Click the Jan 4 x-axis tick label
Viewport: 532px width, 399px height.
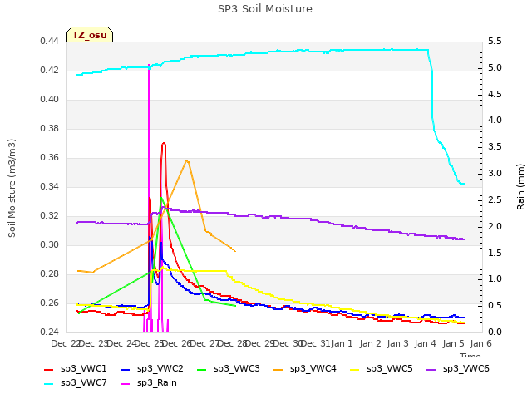[x=426, y=343]
